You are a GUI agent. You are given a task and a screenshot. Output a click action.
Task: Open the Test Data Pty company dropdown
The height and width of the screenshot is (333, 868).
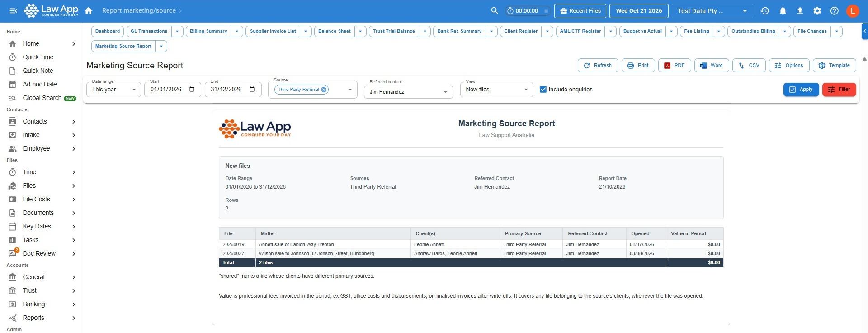coord(712,11)
